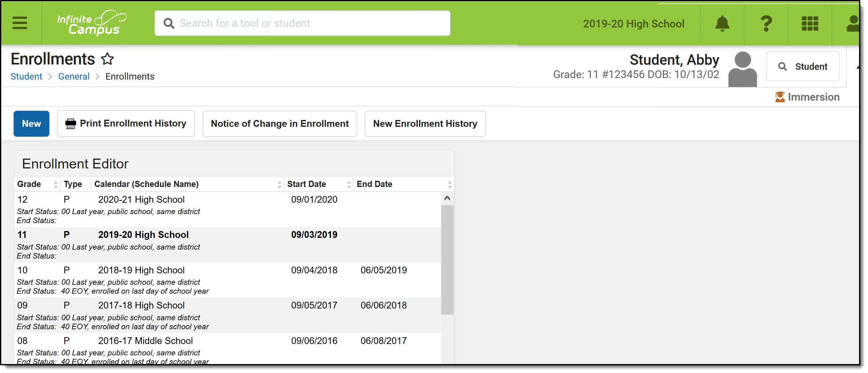This screenshot has width=868, height=373.
Task: Click the General breadcrumb link
Action: (x=74, y=77)
